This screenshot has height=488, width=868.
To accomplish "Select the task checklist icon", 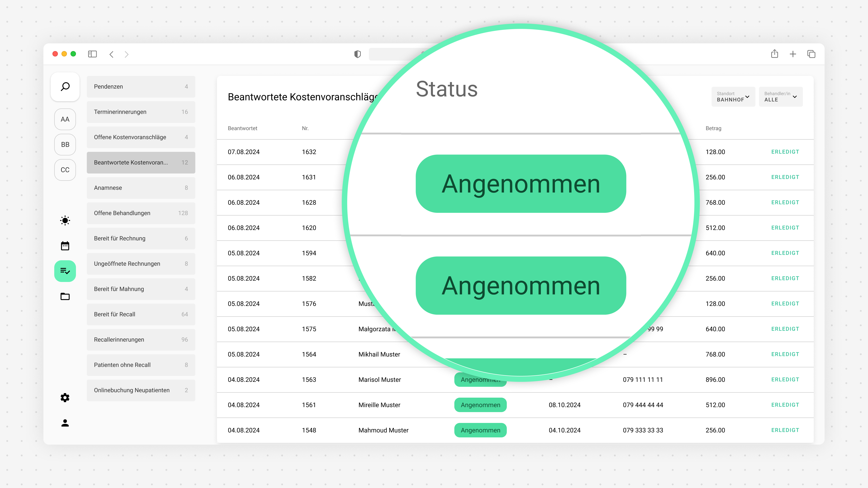I will 65,271.
